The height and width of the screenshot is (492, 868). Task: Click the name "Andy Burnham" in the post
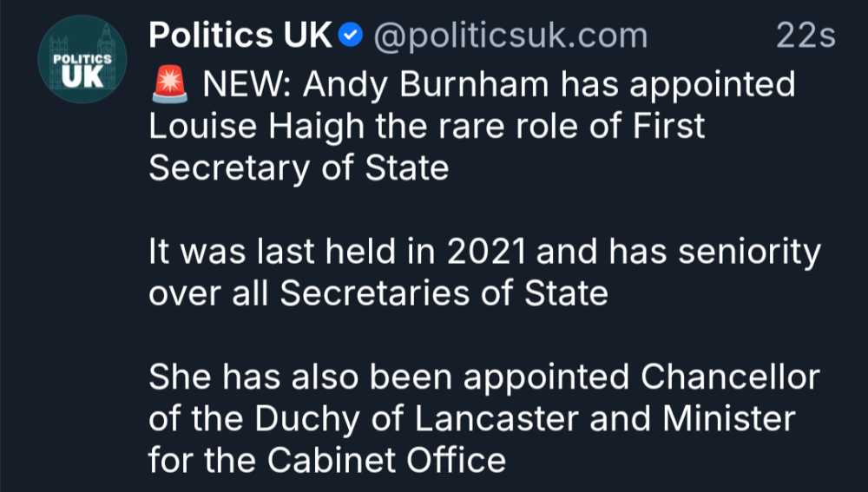point(425,85)
